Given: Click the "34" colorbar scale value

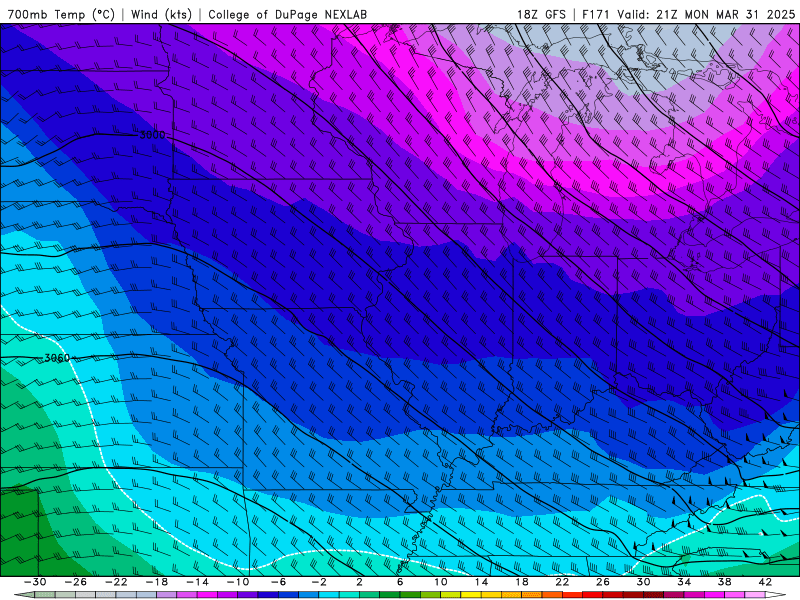Looking at the screenshot, I should (x=684, y=582).
